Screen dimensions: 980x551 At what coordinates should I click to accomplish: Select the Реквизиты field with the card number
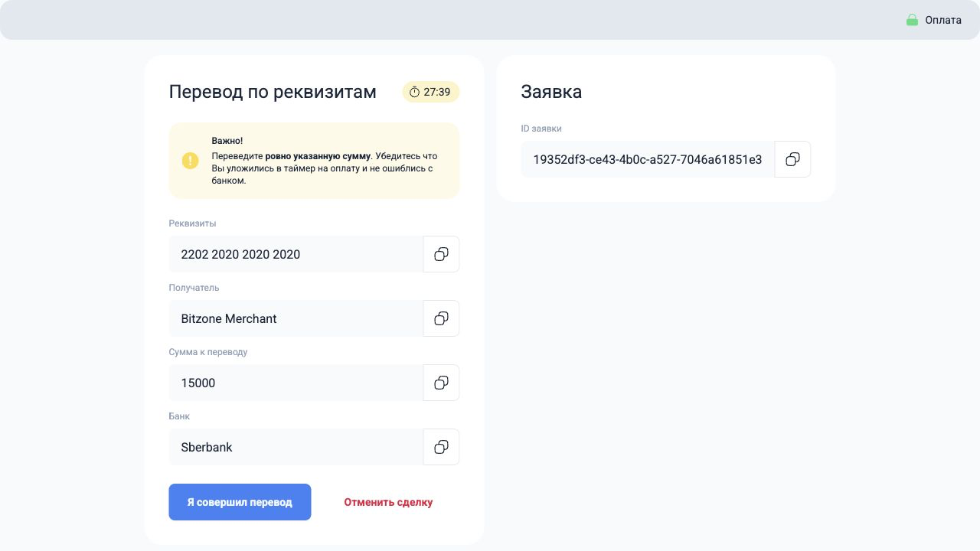point(296,254)
